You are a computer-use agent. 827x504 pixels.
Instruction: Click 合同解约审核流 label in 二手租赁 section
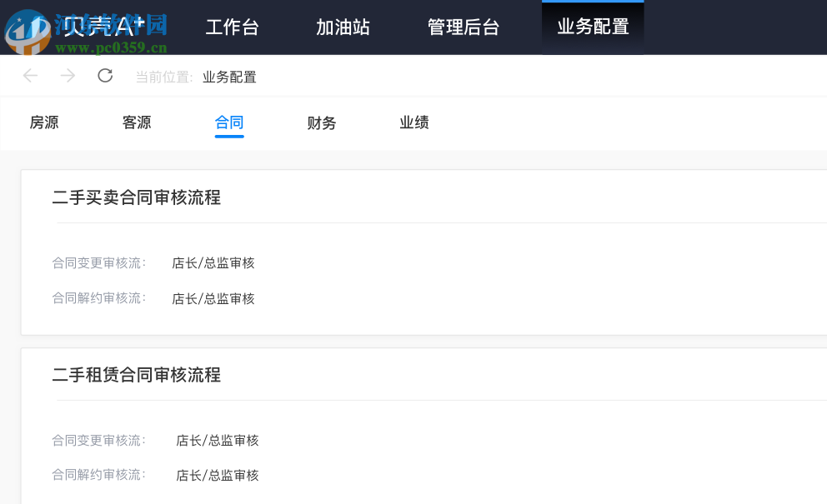[98, 475]
